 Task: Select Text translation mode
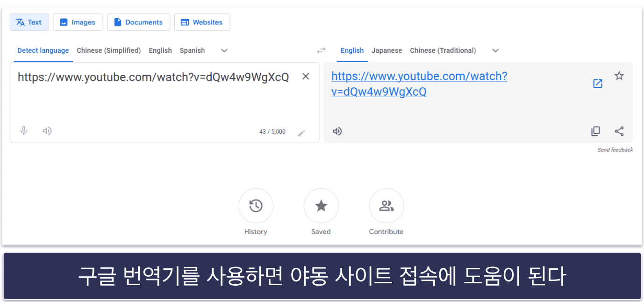pyautogui.click(x=29, y=22)
